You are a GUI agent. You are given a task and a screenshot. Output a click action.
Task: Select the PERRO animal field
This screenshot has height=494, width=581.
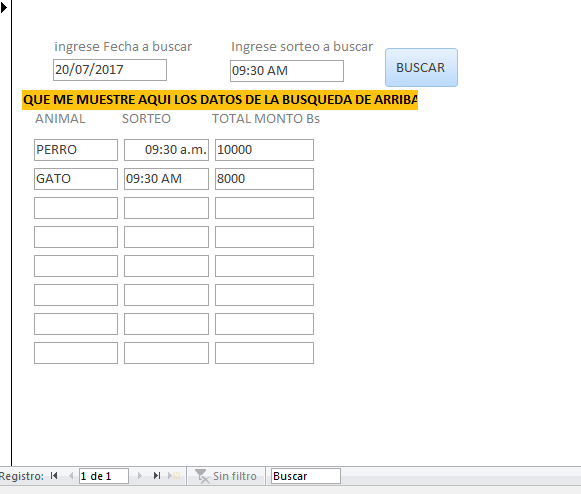click(76, 150)
